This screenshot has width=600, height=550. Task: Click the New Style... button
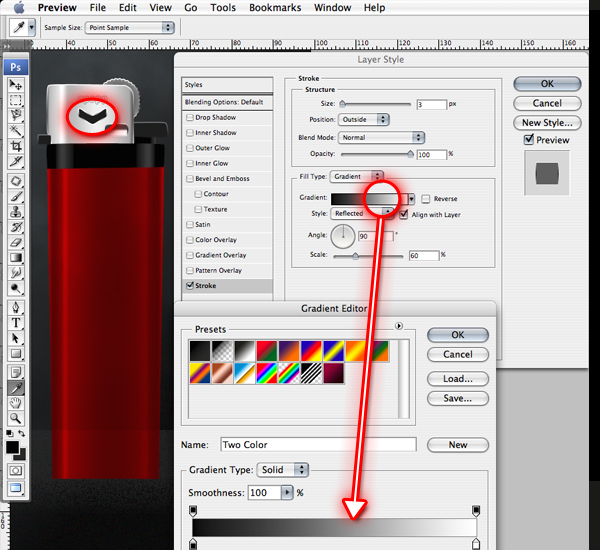coord(546,122)
